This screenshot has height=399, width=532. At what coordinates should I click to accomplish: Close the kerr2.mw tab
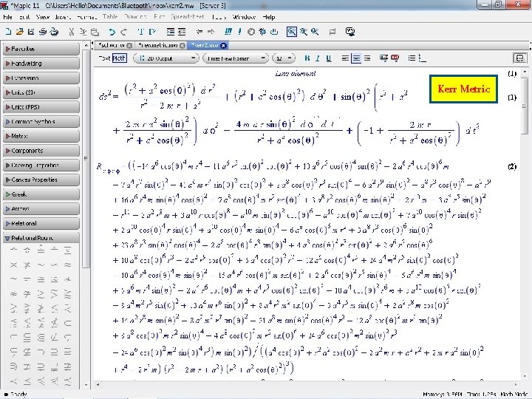223,46
